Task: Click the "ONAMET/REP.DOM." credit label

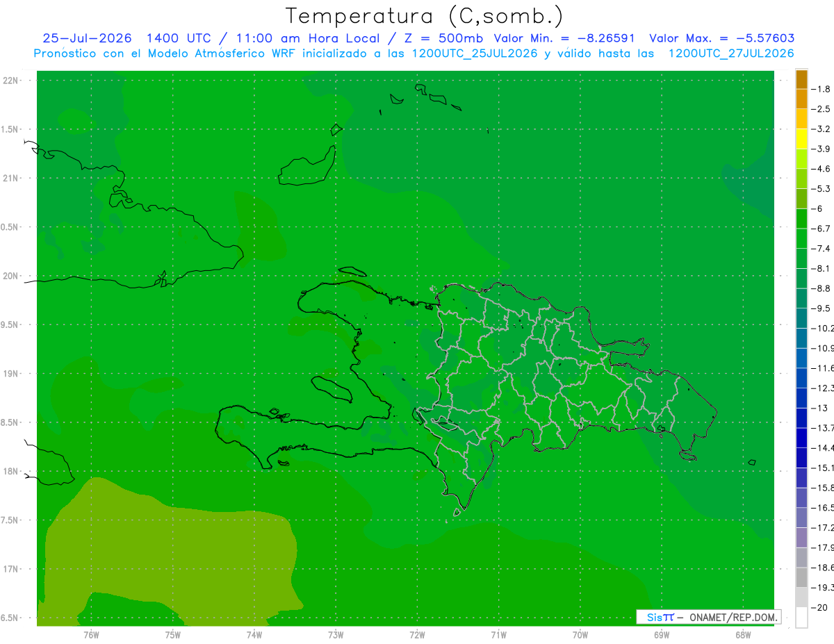Action: pyautogui.click(x=734, y=617)
